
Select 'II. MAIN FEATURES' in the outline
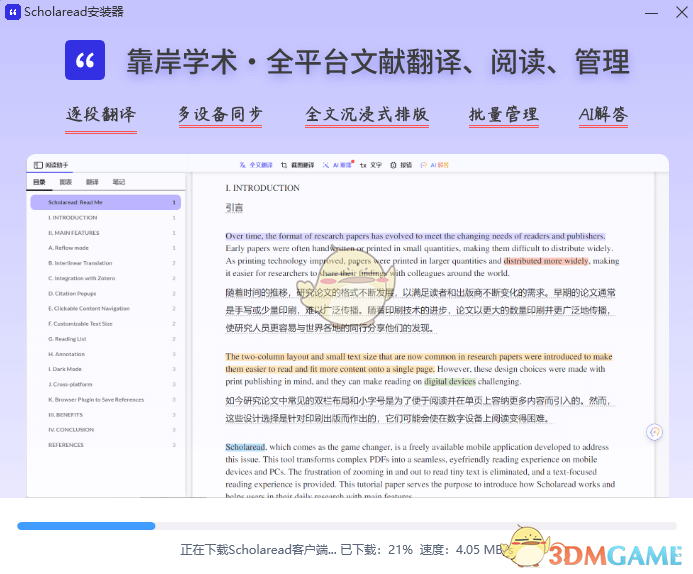pyautogui.click(x=106, y=232)
